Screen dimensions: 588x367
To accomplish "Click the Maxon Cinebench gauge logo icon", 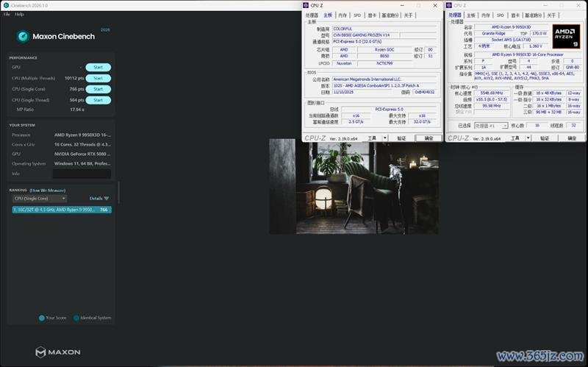I will [x=23, y=36].
